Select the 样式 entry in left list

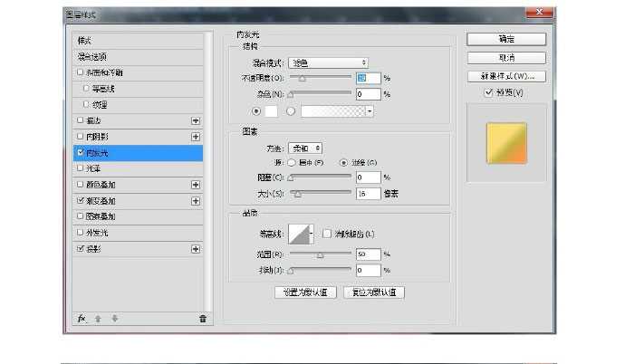coord(138,41)
